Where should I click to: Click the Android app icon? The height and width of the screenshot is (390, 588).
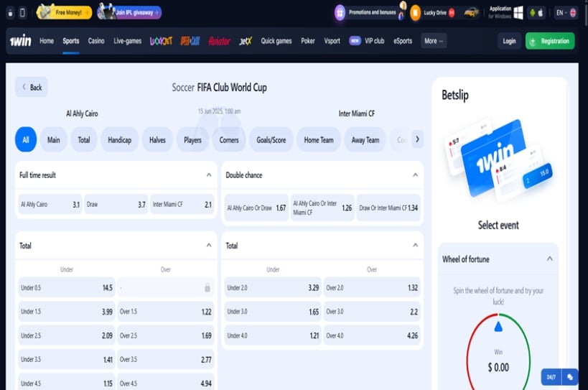532,13
